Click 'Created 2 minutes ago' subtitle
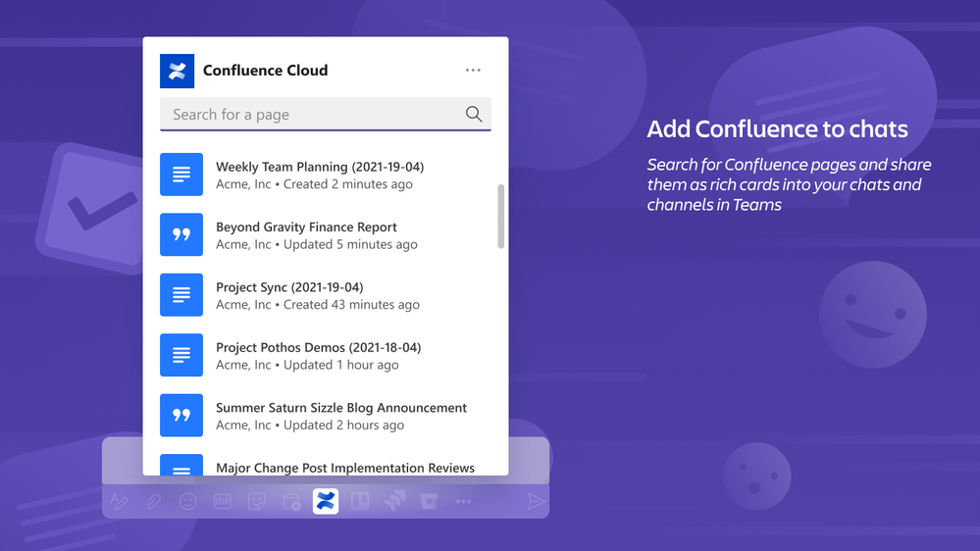 click(348, 184)
